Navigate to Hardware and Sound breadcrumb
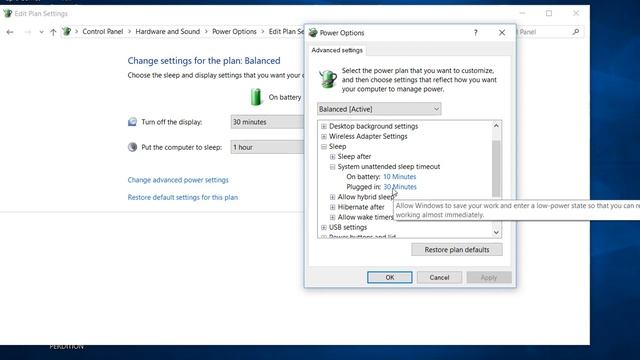Screen dimensions: 640x360 pos(167,31)
